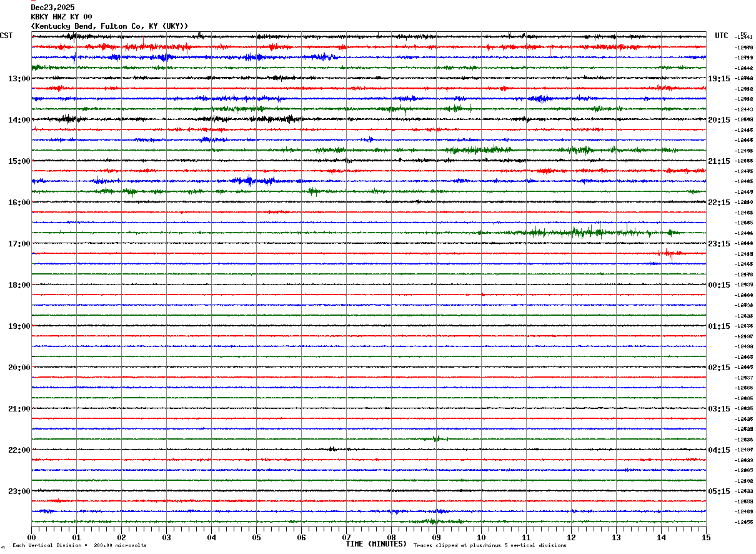The width and height of the screenshot is (756, 554).
Task: Click the 03:15 UTC time label
Action: point(719,409)
